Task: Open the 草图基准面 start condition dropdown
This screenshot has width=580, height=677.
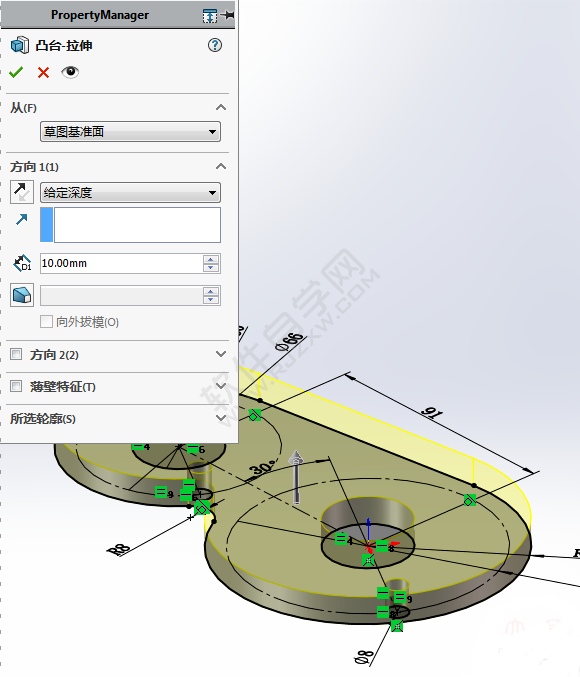Action: [x=130, y=132]
